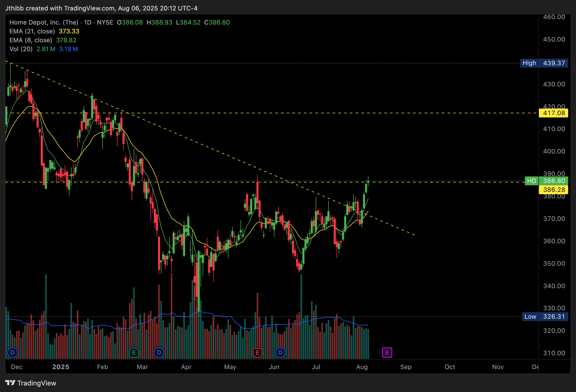Click the open value O386.08
Viewport: 576px width, 392px height.
click(130, 22)
